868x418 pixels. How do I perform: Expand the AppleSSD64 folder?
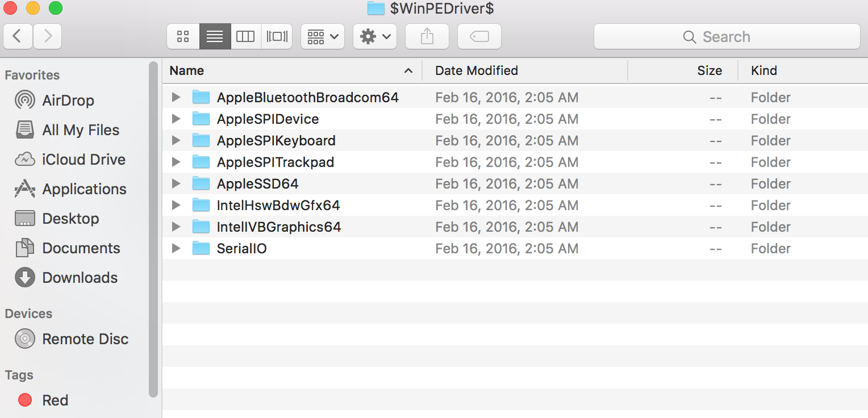tap(176, 183)
